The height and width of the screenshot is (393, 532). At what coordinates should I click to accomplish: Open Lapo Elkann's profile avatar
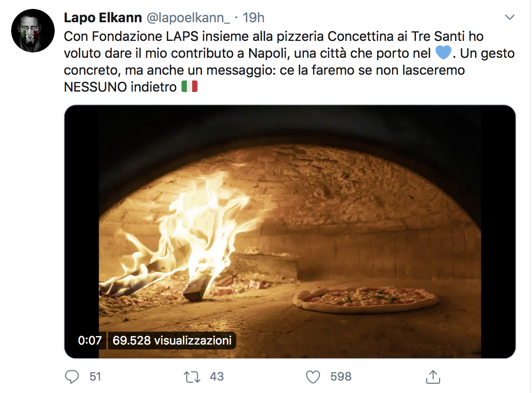(33, 31)
